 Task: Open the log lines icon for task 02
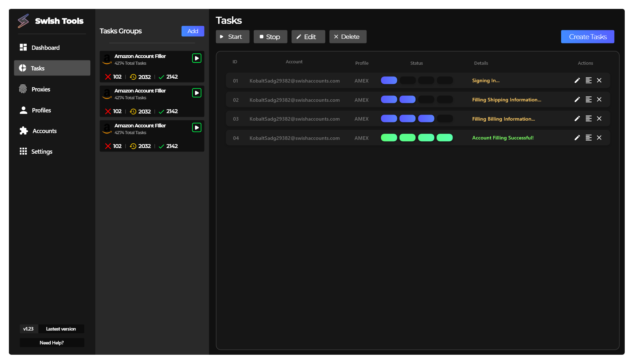click(588, 100)
